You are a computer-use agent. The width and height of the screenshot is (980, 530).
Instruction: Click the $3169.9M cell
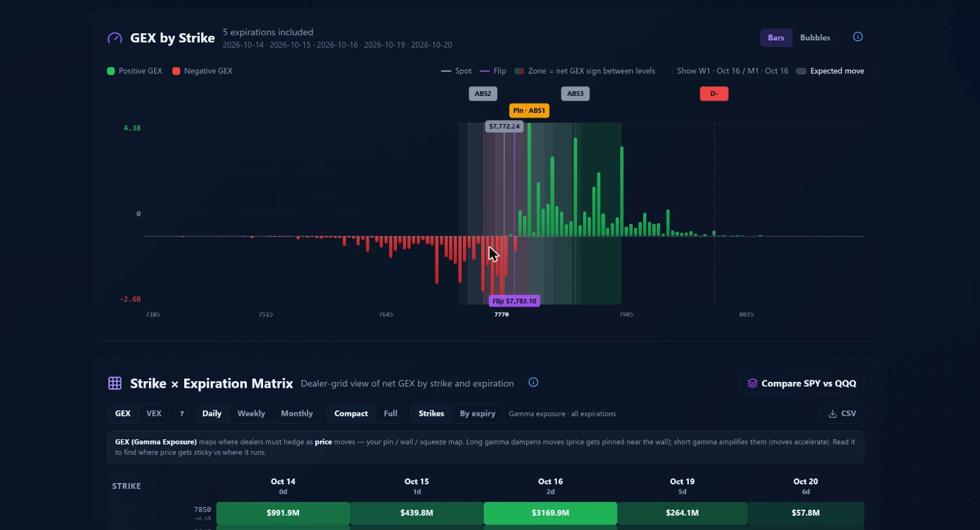coord(550,513)
